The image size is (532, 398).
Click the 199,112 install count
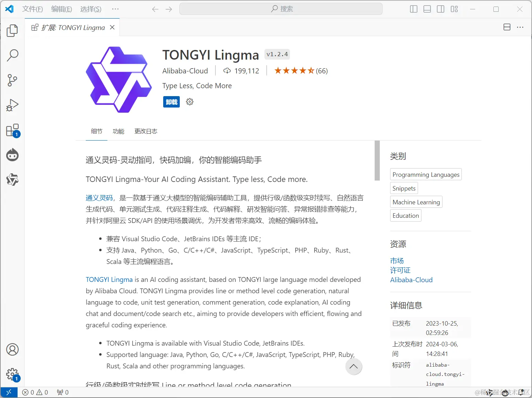coord(241,71)
